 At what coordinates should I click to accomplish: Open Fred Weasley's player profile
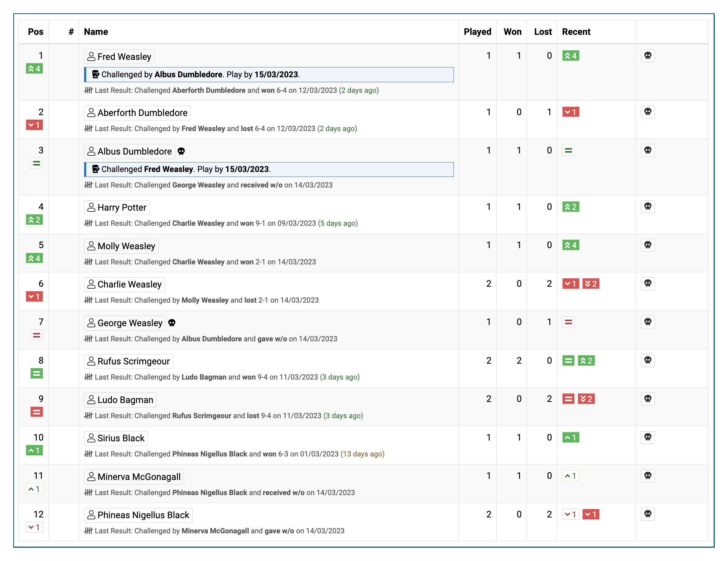coord(119,57)
